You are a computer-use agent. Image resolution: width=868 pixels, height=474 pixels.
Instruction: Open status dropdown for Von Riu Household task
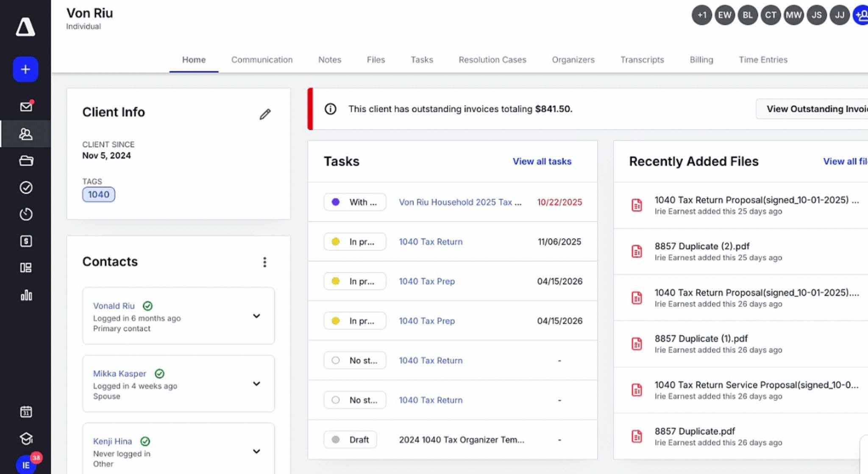click(x=355, y=202)
